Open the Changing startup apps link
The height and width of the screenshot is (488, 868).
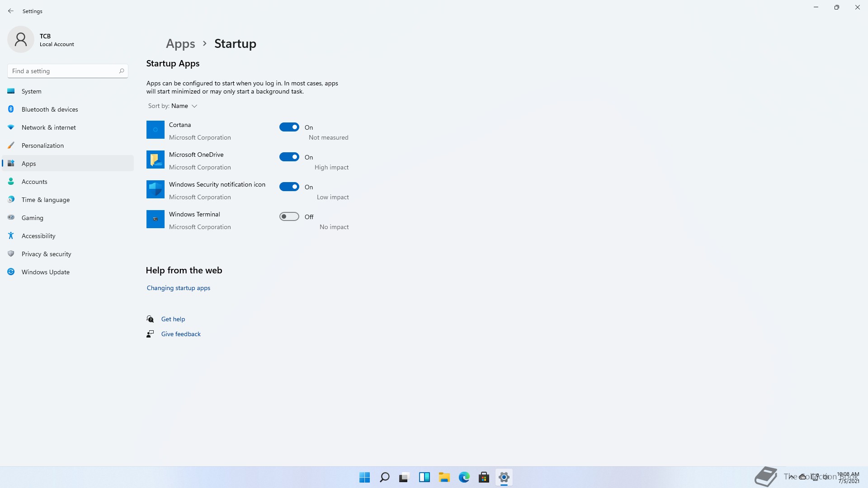(178, 288)
